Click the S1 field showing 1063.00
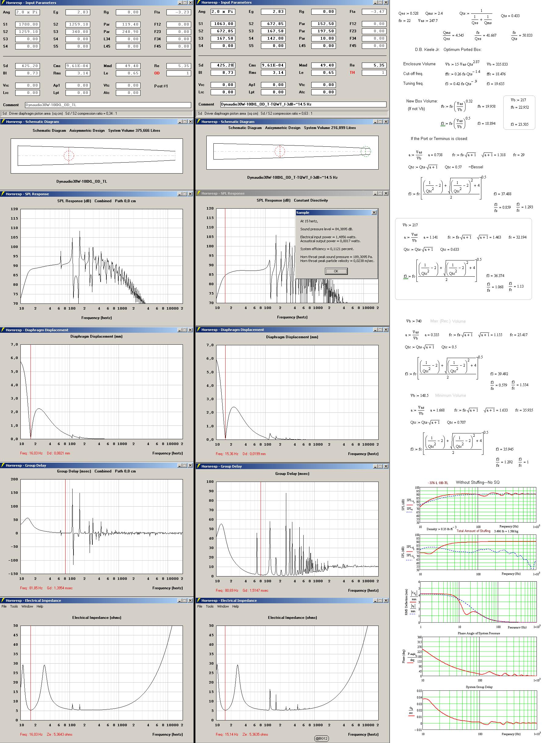 [223, 24]
